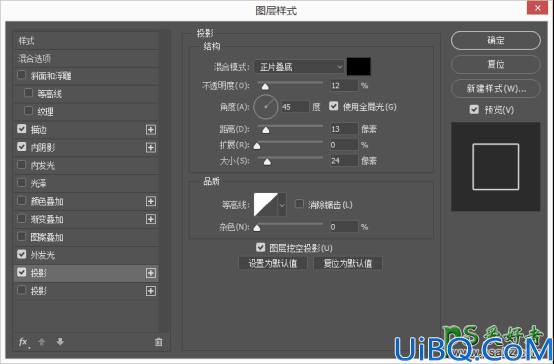Enable 渐变叠加 checkbox
Viewport: 554px width, 364px height.
pyautogui.click(x=22, y=218)
